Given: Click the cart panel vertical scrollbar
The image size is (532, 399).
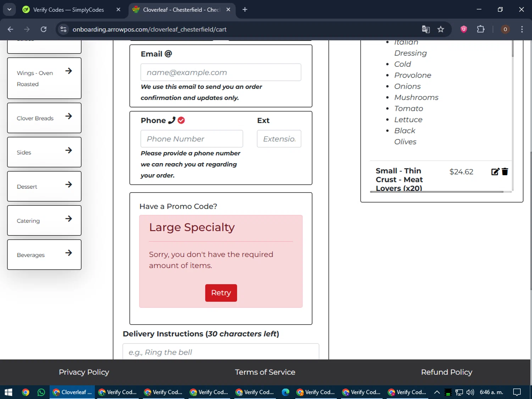Looking at the screenshot, I should pyautogui.click(x=512, y=48).
